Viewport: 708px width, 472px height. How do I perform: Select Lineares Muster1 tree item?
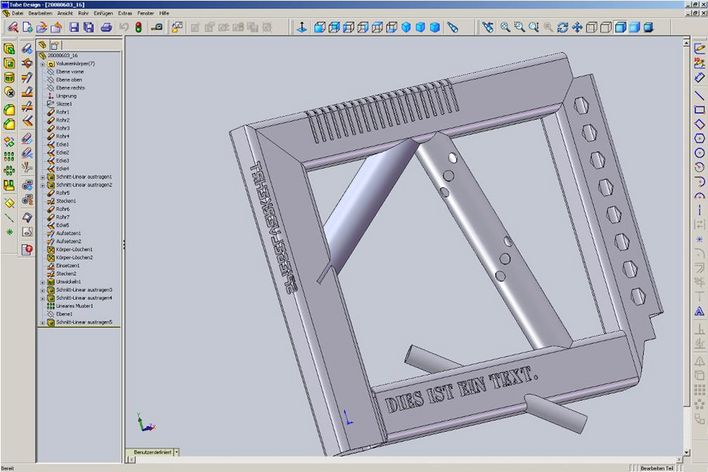tap(76, 306)
